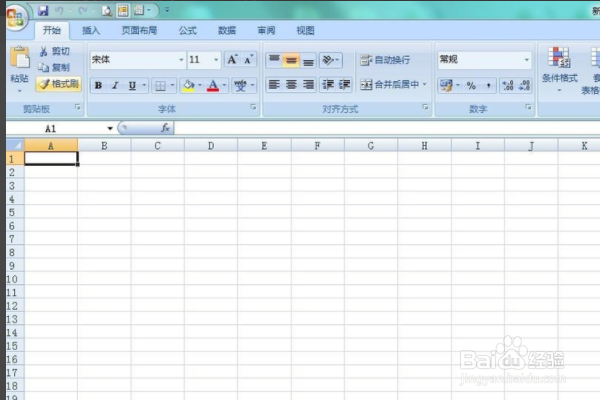Click the text orientation icon
This screenshot has width=600, height=400.
coord(330,60)
